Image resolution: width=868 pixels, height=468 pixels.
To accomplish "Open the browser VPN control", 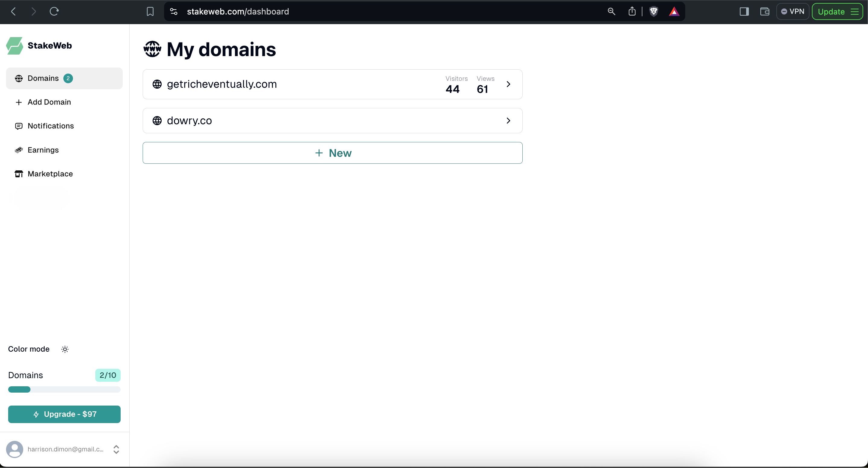I will point(793,11).
